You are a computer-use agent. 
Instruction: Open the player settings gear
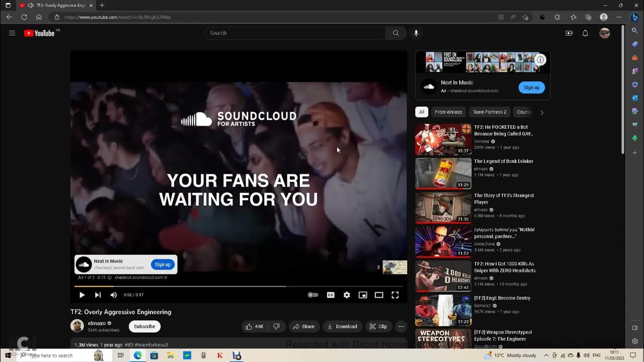click(347, 295)
